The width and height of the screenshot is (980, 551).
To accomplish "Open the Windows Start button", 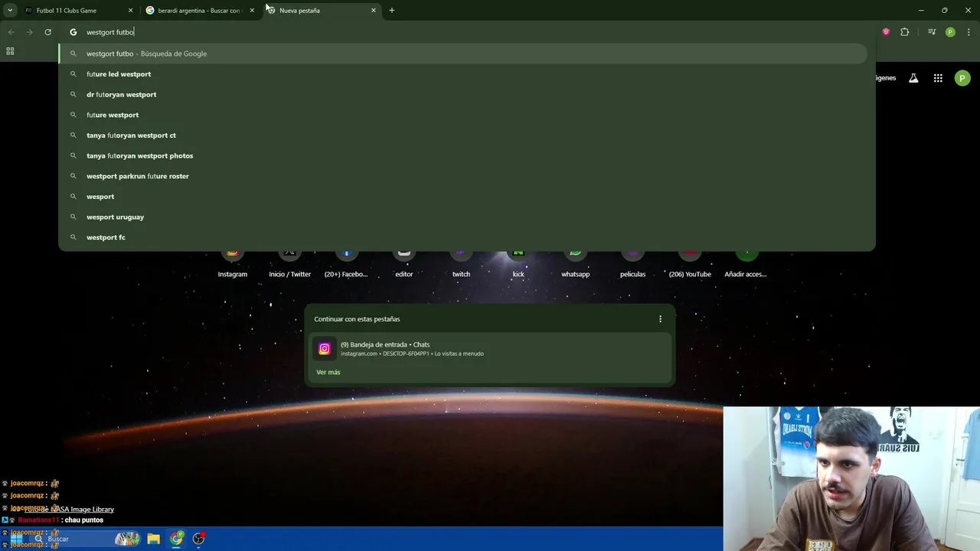I will click(16, 539).
